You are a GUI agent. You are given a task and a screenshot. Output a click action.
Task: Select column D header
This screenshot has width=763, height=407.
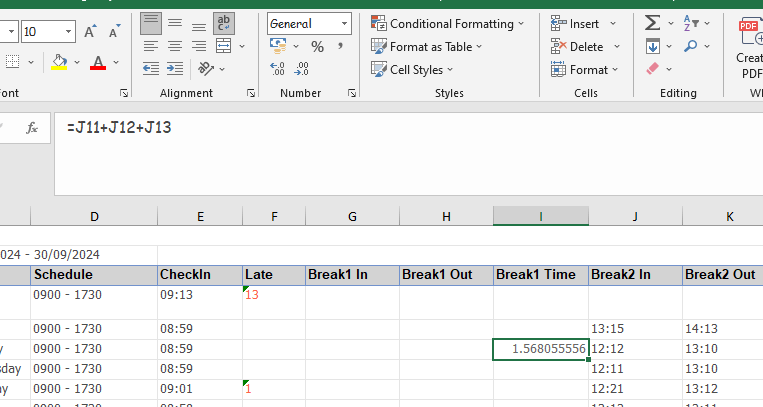[x=94, y=217]
